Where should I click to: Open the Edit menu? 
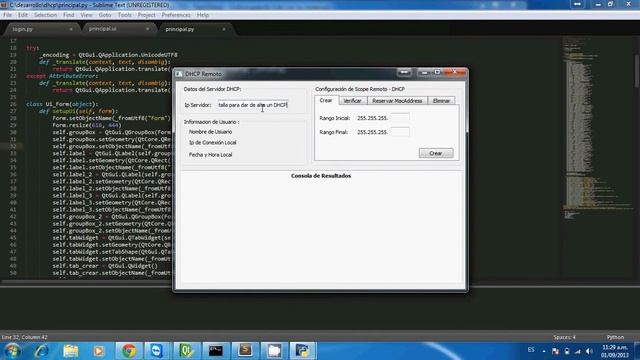22,15
